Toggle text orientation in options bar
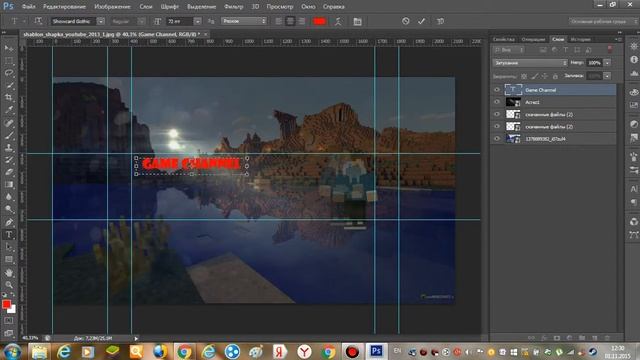The image size is (640, 360). tap(38, 21)
